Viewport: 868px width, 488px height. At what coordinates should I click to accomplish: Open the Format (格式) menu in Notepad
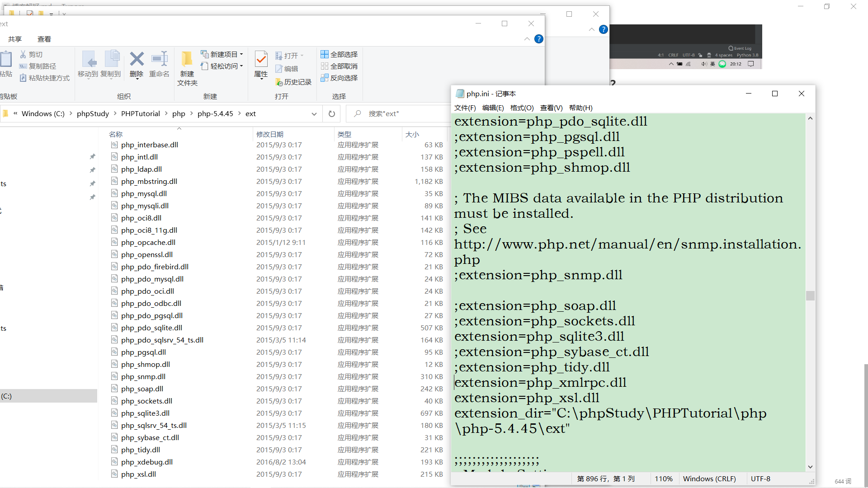point(521,108)
